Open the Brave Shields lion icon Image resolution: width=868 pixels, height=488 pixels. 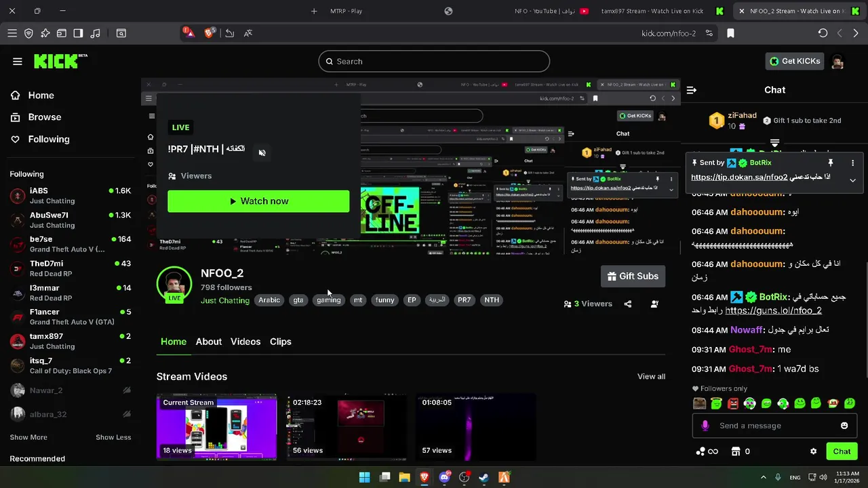click(x=209, y=33)
